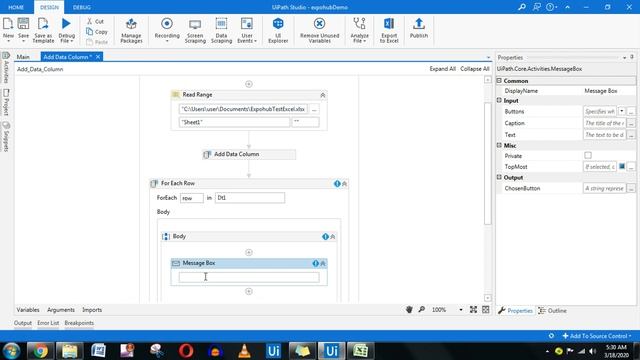This screenshot has width=640, height=360.
Task: Open Add To Source Control menu
Action: (597, 336)
